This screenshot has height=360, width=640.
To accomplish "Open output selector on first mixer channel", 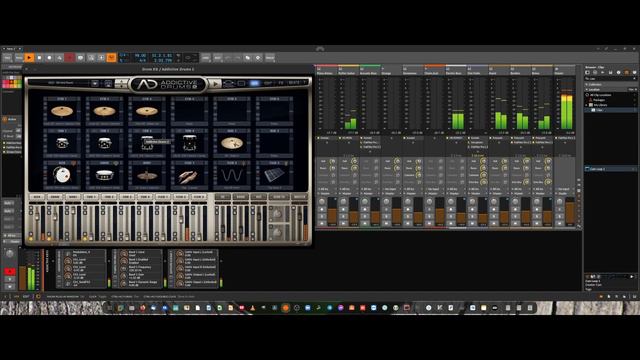I will tap(327, 193).
